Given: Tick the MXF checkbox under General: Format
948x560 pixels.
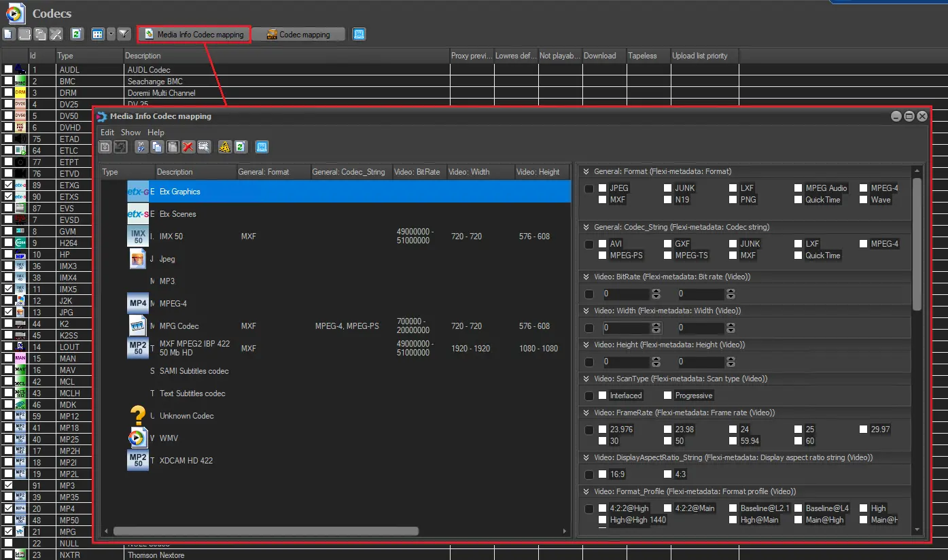Looking at the screenshot, I should [603, 200].
